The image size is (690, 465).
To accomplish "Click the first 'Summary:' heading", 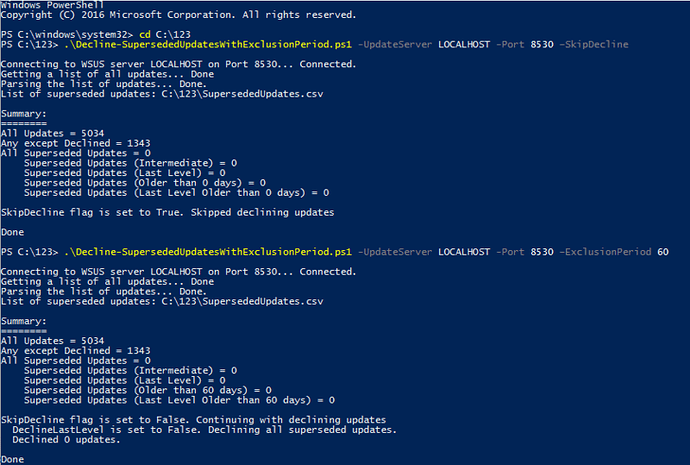I will (23, 114).
